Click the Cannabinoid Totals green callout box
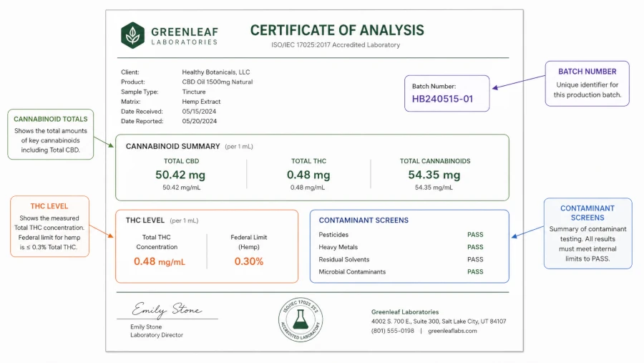This screenshot has width=644, height=363. 51,135
